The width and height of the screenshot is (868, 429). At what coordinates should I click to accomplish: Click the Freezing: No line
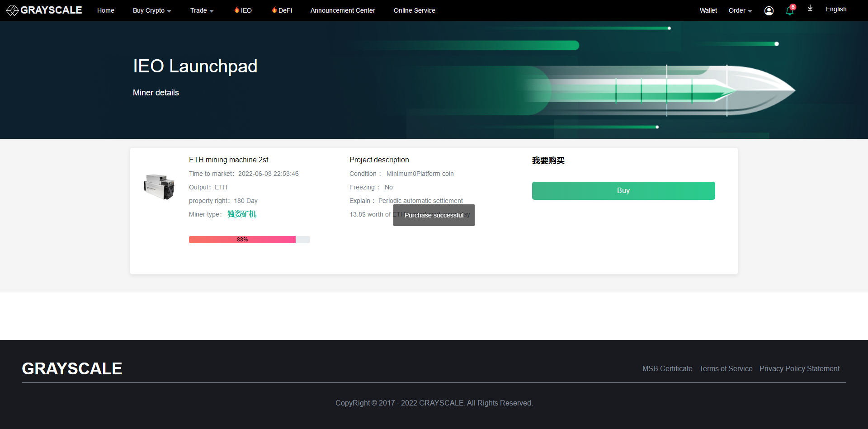tap(371, 187)
